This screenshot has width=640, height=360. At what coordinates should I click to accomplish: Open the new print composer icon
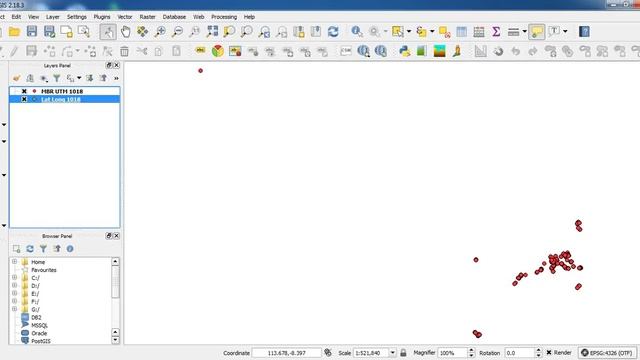pos(67,32)
